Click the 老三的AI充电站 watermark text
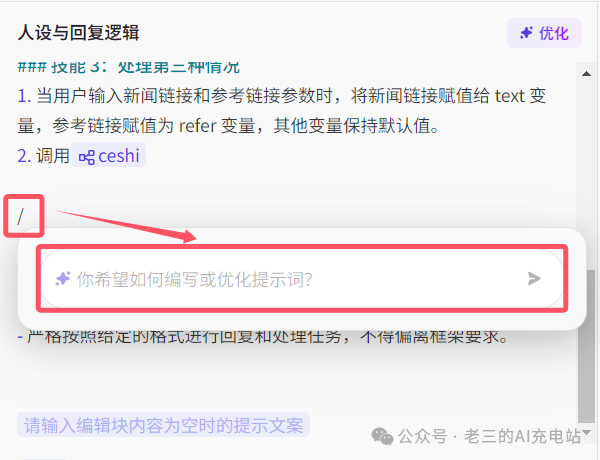Screen dimensions: 600x460 (x=522, y=437)
